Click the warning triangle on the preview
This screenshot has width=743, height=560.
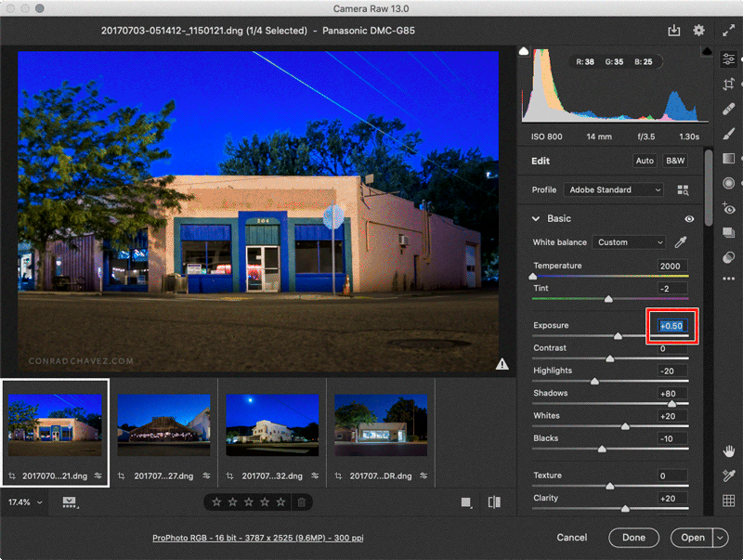pos(502,364)
